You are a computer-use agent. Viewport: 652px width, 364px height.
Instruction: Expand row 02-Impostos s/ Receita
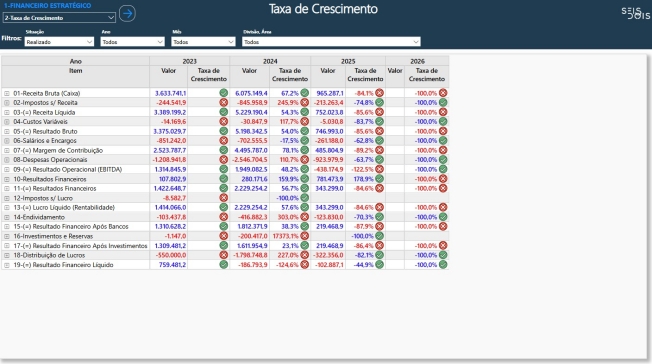point(7,103)
